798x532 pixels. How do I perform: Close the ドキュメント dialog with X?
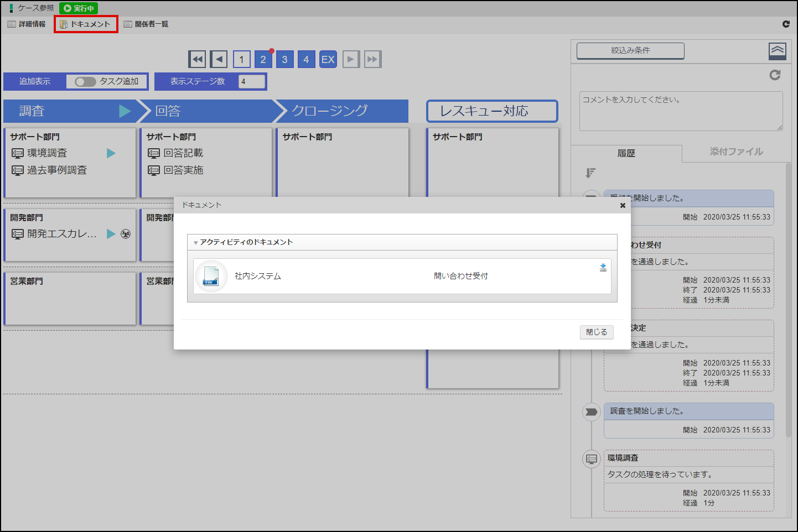623,205
